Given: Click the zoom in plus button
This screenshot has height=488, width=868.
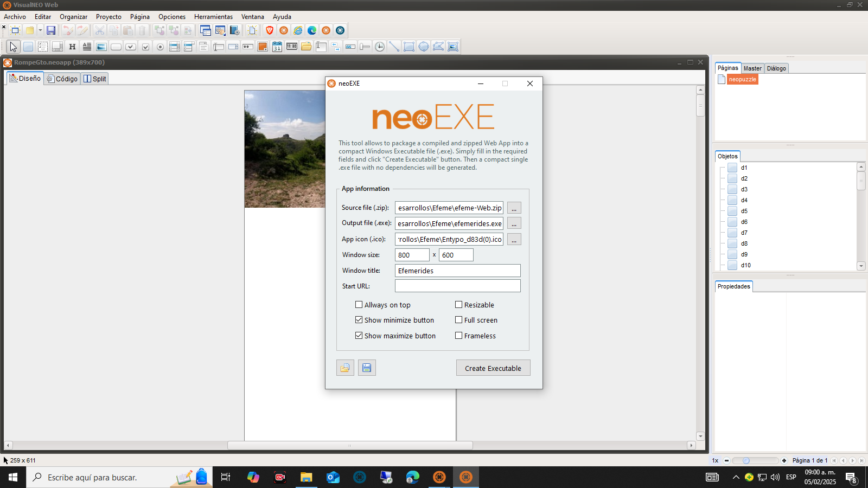Looking at the screenshot, I should click(x=784, y=460).
